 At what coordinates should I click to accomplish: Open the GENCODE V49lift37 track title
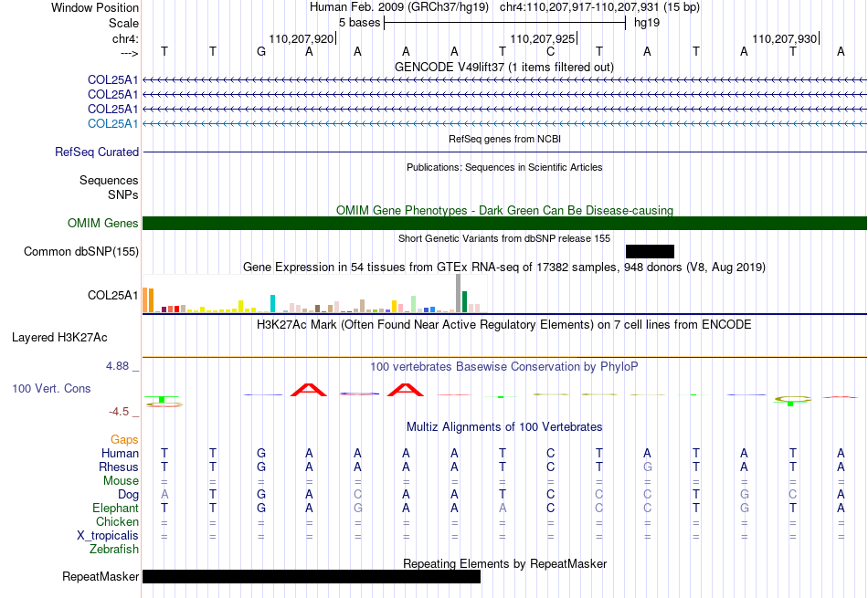(x=503, y=67)
